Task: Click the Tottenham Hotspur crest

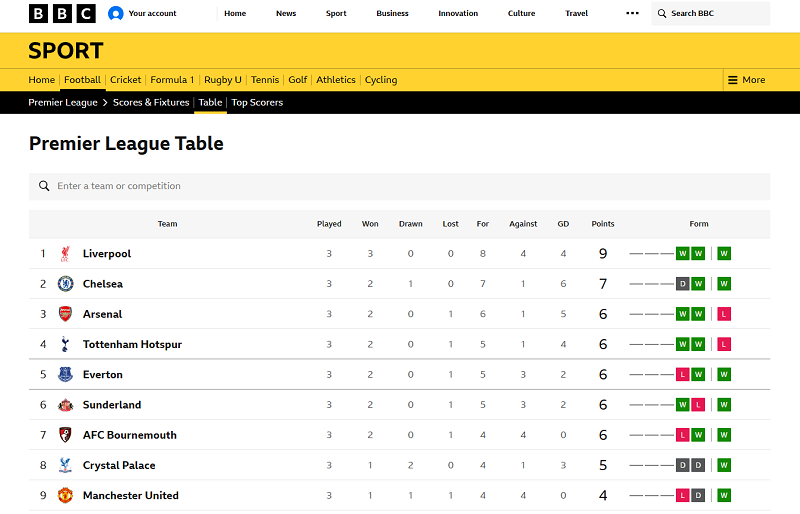Action: pyautogui.click(x=65, y=345)
